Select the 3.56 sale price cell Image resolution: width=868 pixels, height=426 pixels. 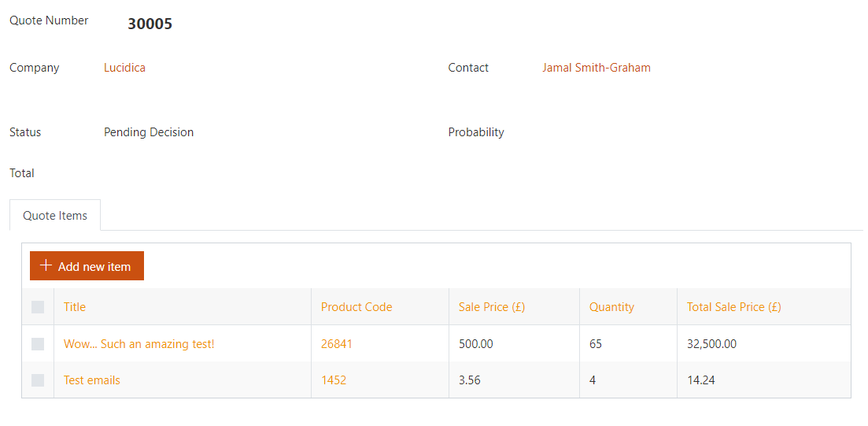[x=514, y=380]
